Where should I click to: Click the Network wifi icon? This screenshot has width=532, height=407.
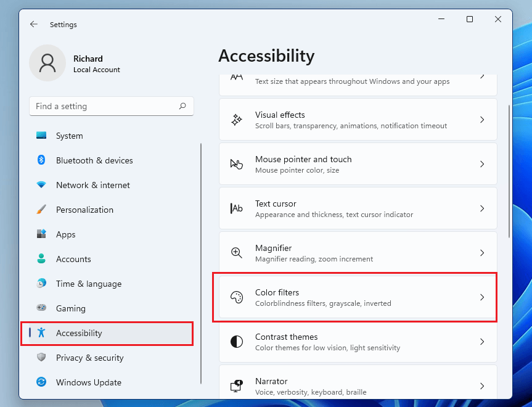[x=41, y=184]
